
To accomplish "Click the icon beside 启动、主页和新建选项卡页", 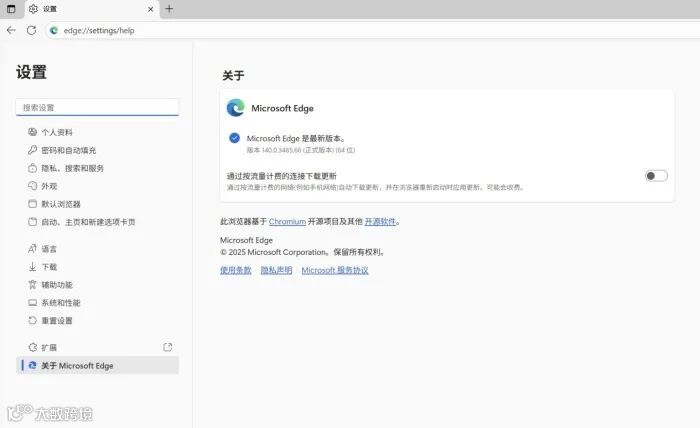I will click(x=32, y=222).
